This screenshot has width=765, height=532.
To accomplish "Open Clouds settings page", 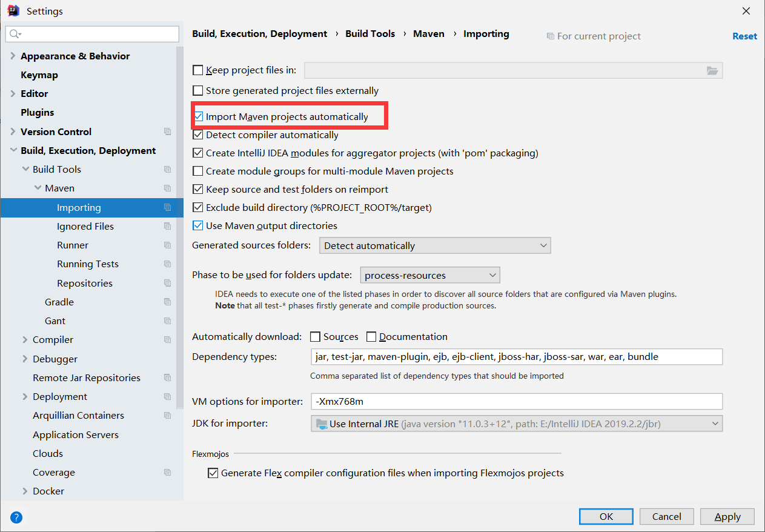I will click(48, 453).
